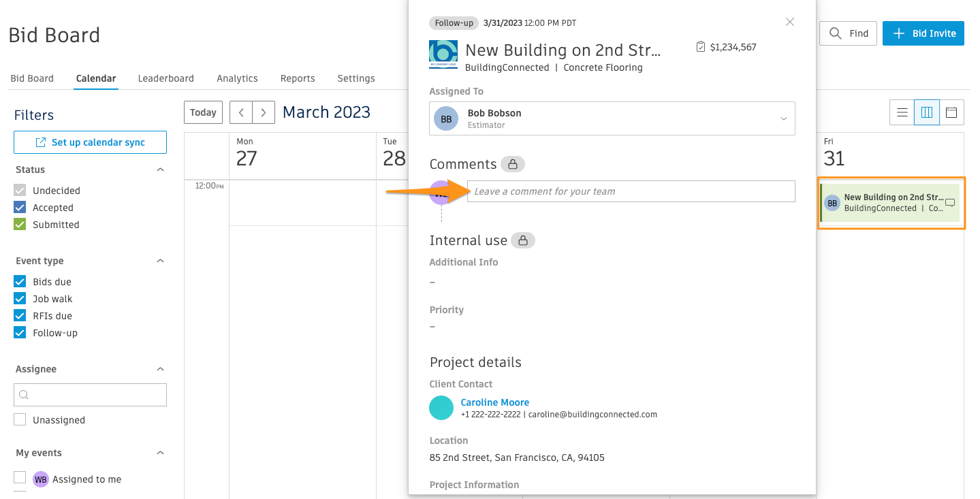
Task: Switch to month calendar view icon
Action: click(x=951, y=113)
